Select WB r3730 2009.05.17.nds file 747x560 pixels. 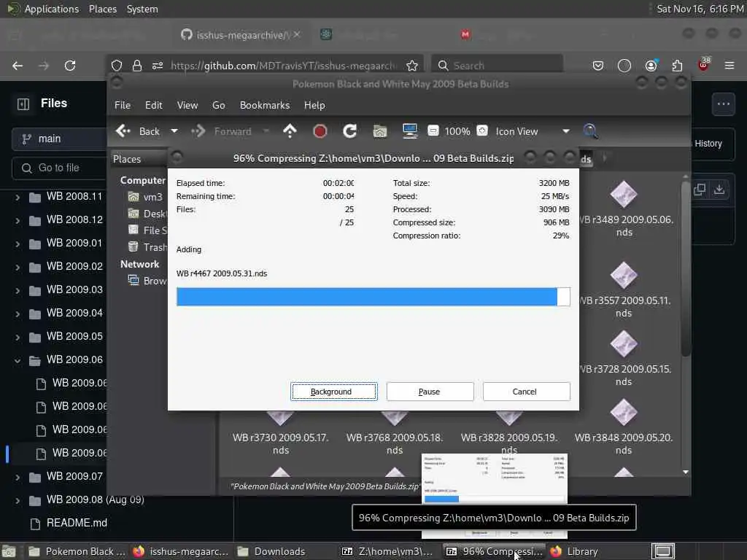281,436
